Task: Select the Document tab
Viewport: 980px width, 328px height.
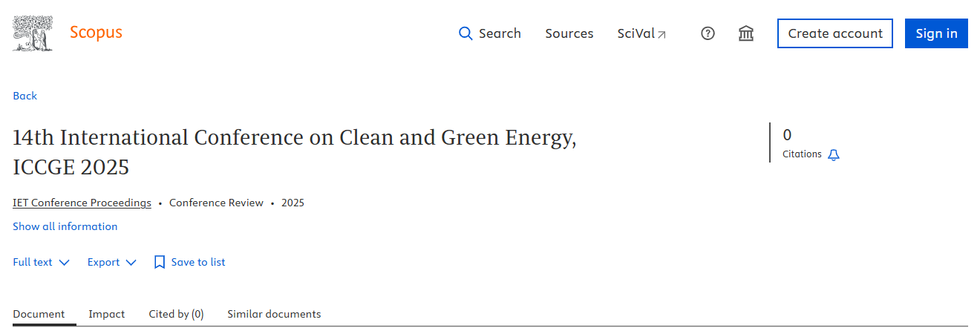Action: click(39, 314)
